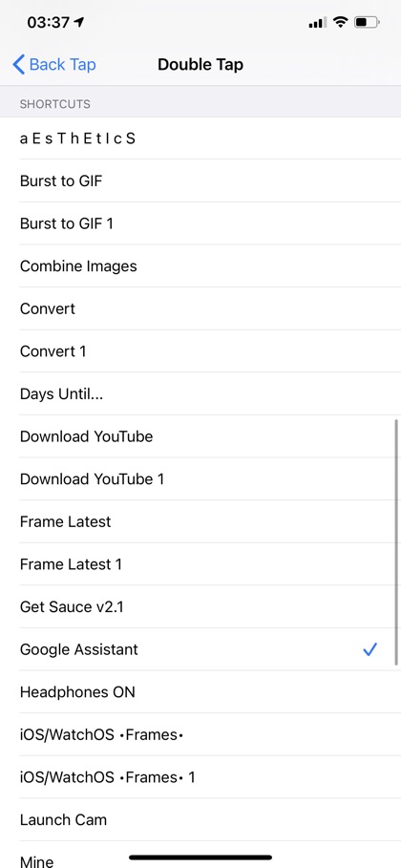Choose the aEsThEtIcS shortcut
Screen dimensions: 401x868
(200, 138)
